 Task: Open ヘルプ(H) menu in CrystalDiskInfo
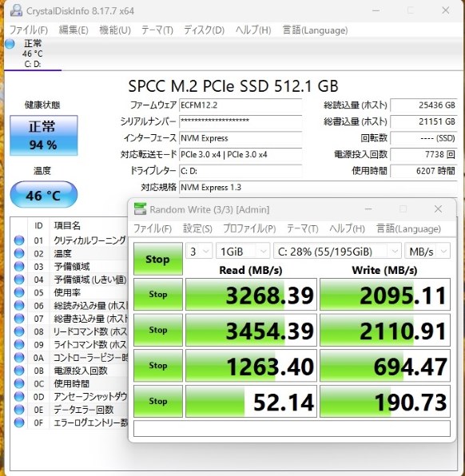(253, 30)
